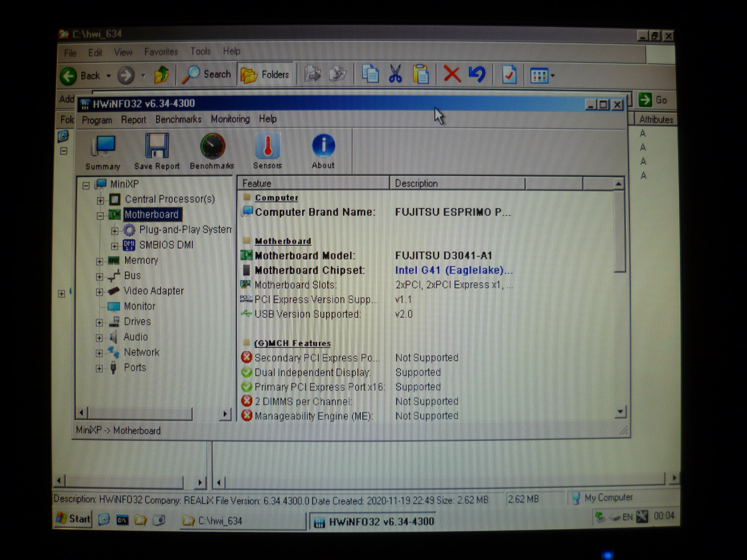Click the Explorer Forward arrow
Image resolution: width=747 pixels, height=560 pixels.
126,75
